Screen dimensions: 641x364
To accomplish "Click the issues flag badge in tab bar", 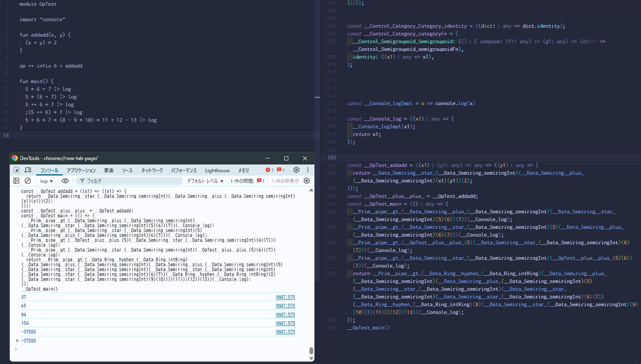I will pos(282,170).
